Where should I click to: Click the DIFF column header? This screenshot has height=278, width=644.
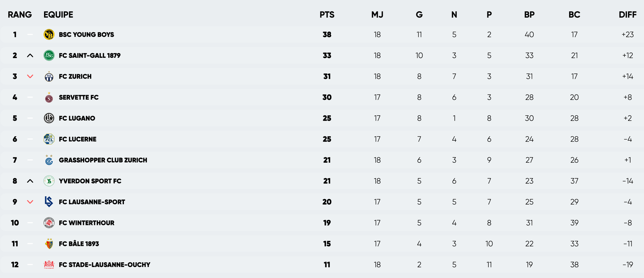point(627,15)
